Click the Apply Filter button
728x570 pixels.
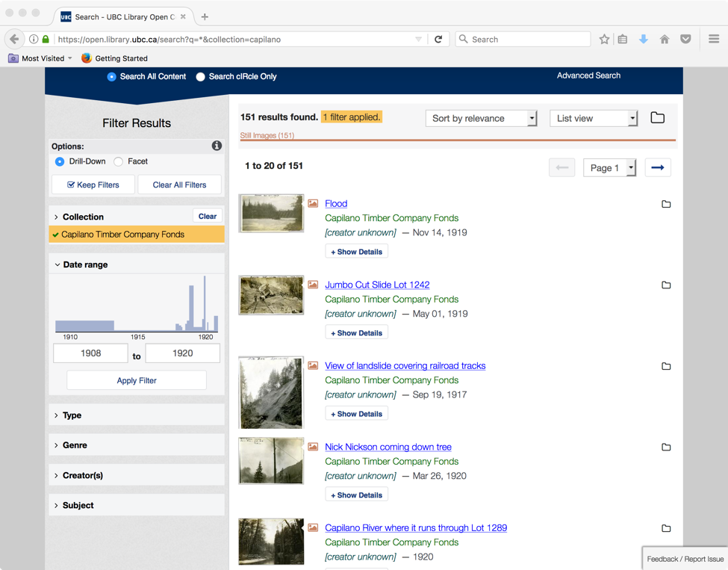point(137,380)
